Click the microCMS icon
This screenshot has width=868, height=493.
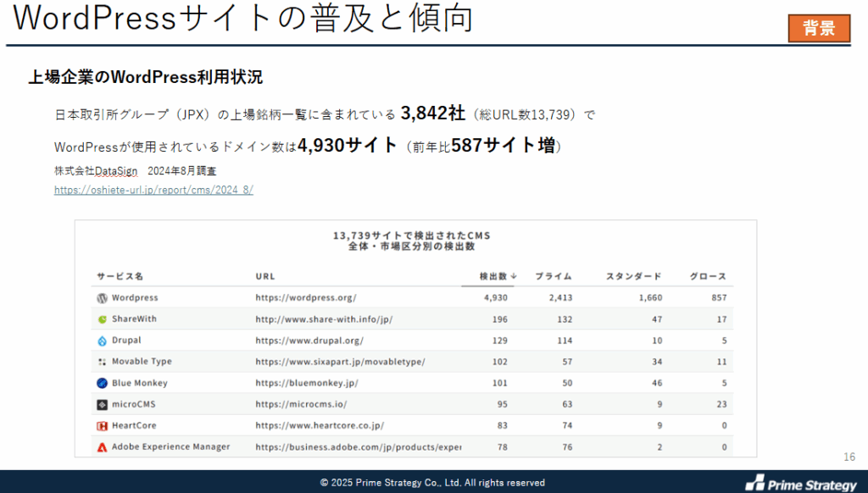(x=102, y=404)
